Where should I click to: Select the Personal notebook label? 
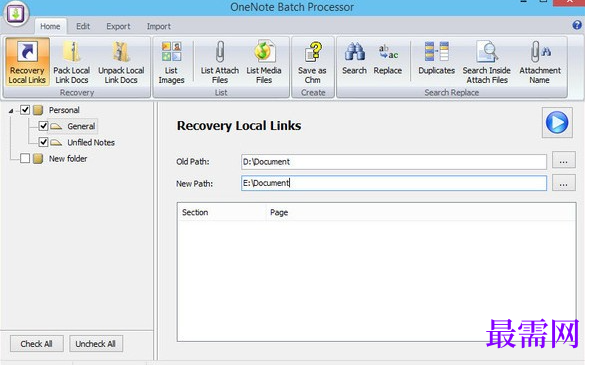[x=64, y=110]
